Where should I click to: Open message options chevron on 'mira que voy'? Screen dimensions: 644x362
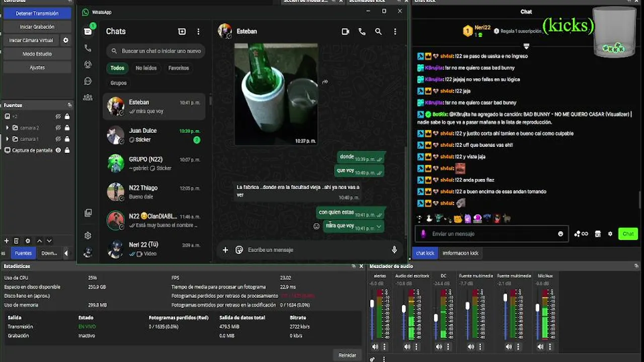point(379,227)
